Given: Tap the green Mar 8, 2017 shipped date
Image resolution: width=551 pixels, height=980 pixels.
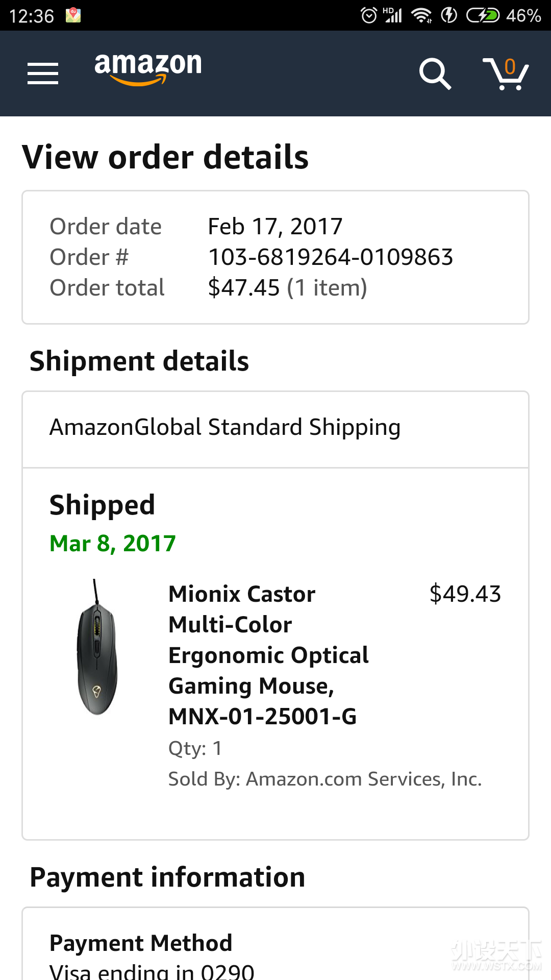Looking at the screenshot, I should (x=113, y=544).
